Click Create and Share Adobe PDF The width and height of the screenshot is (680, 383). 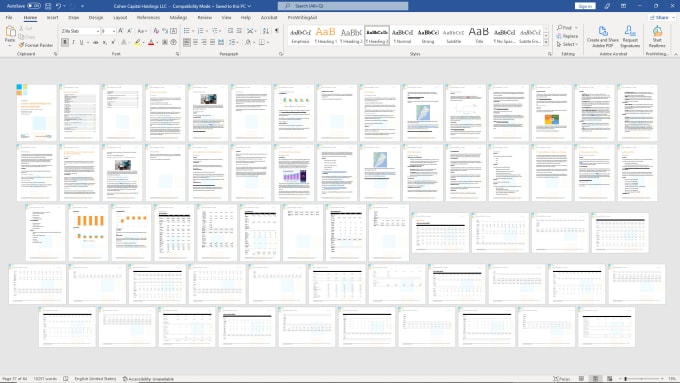[602, 36]
